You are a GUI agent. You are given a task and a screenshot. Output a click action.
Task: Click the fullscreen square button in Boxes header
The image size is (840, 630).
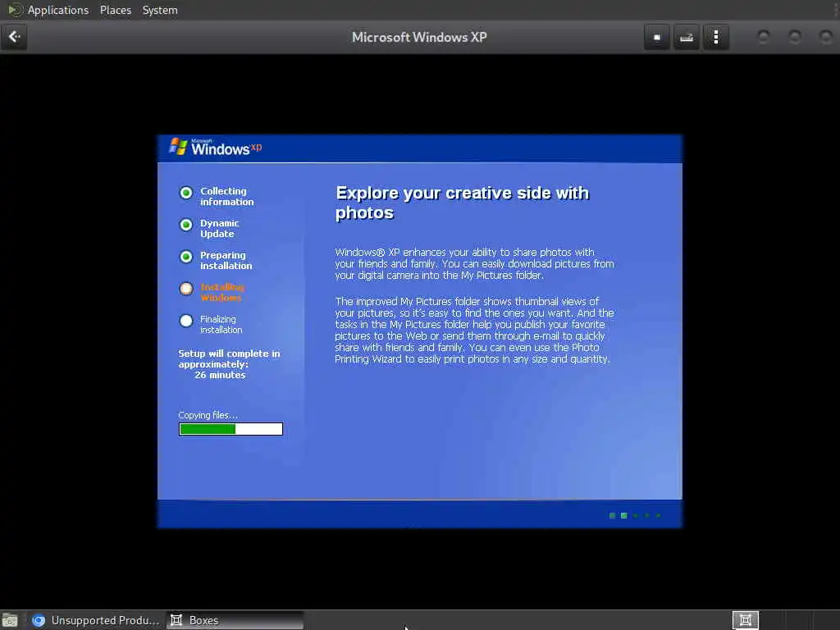657,38
